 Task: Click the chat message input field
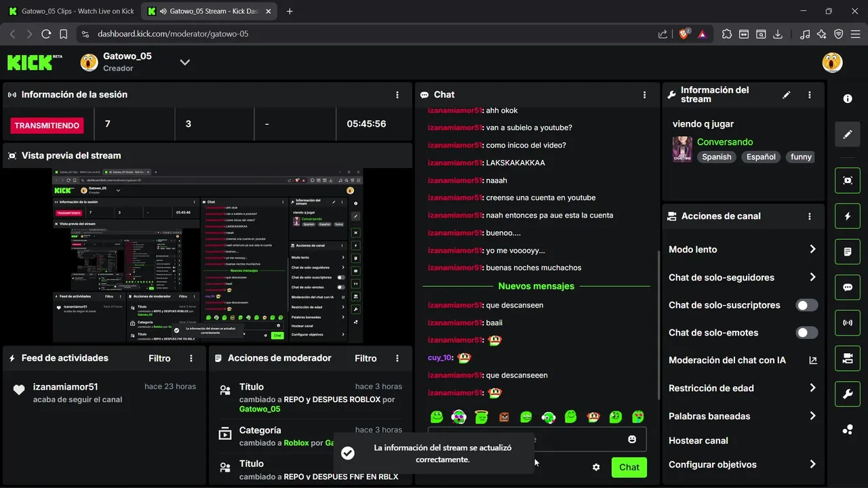pos(537,439)
